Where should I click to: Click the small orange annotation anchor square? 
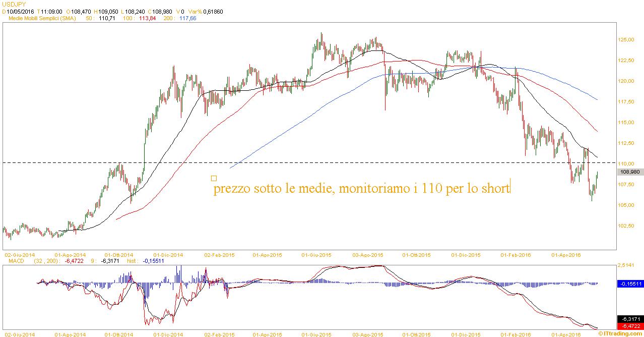pyautogui.click(x=214, y=178)
